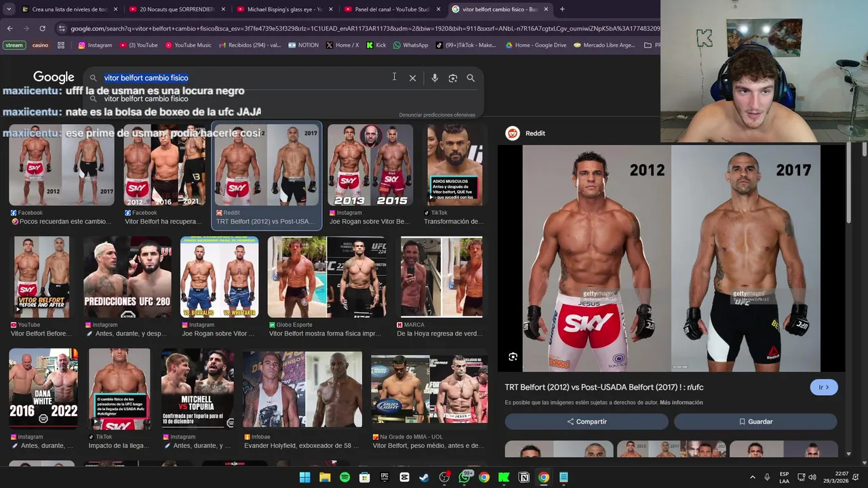This screenshot has width=868, height=488.
Task: Switch to the 20 Nocauts que SORPRENDIERON tab
Action: click(x=176, y=9)
